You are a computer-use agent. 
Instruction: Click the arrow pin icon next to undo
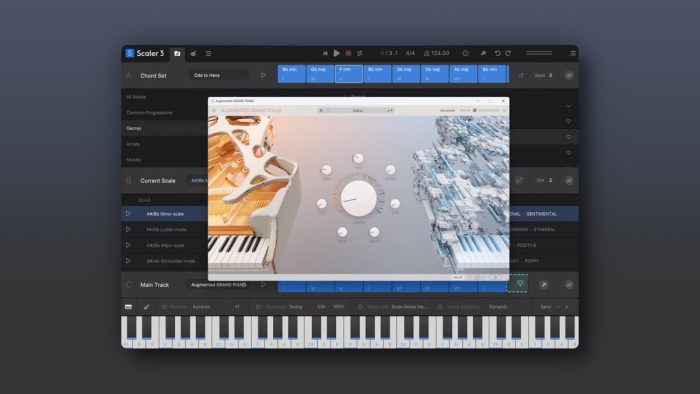coord(483,53)
